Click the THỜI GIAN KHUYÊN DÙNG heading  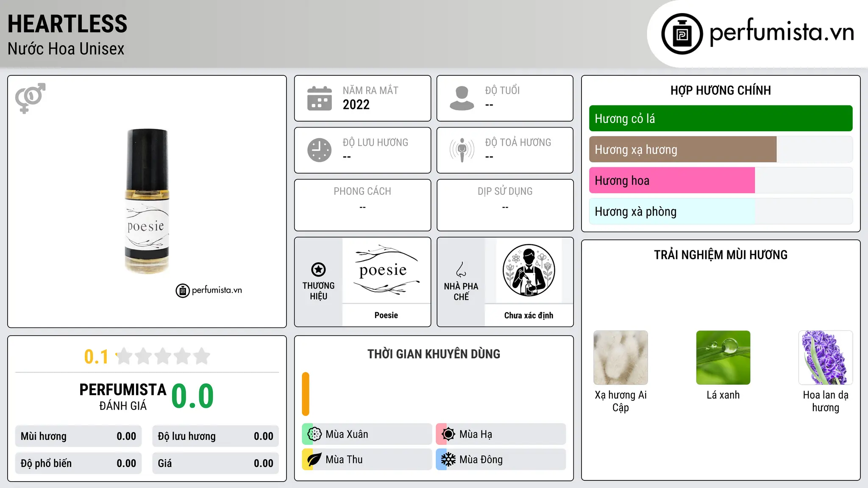point(434,354)
